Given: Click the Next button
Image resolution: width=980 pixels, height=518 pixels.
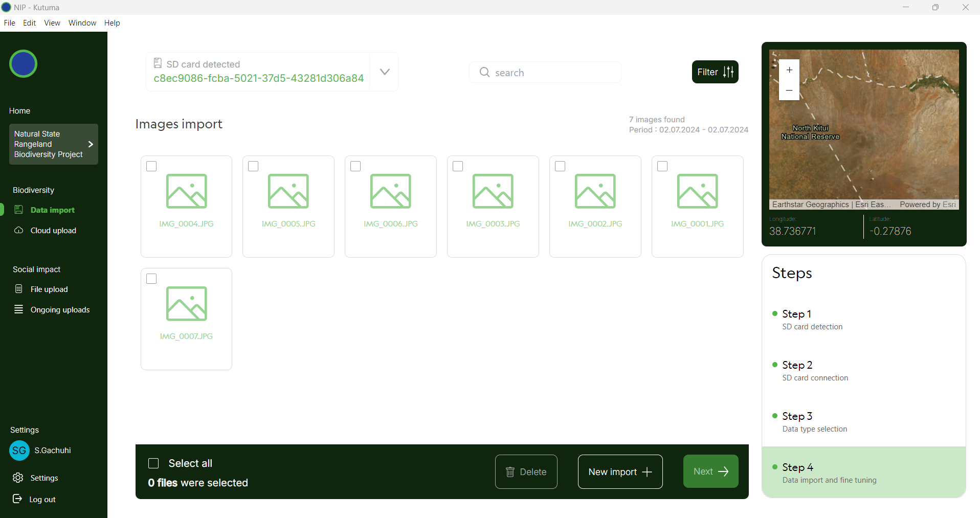Looking at the screenshot, I should coord(711,471).
